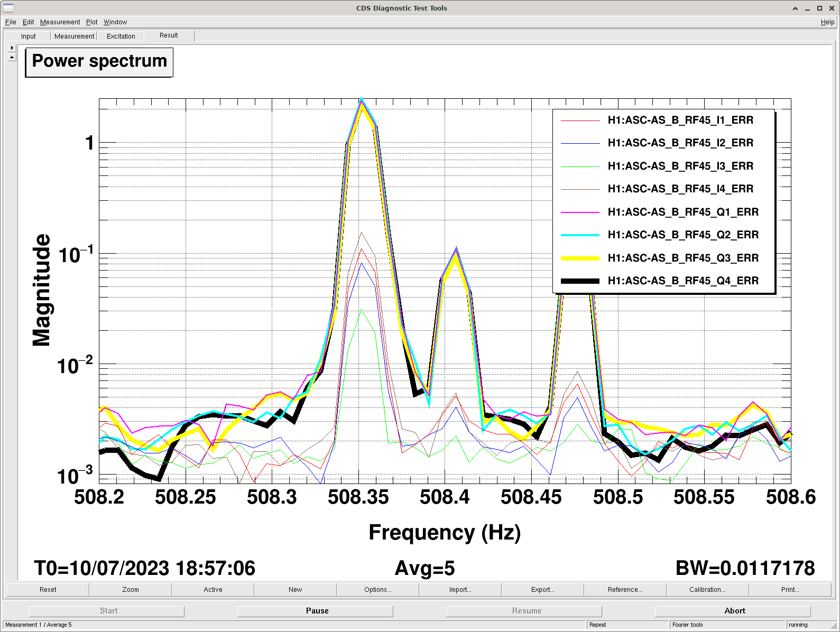Click the roll-up arrow in title bar
This screenshot has height=632, width=840.
click(x=795, y=8)
